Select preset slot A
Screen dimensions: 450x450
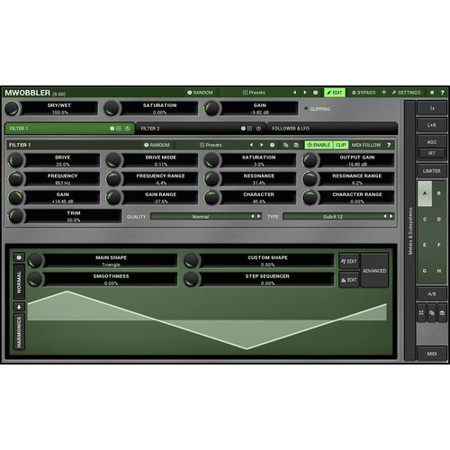click(425, 194)
